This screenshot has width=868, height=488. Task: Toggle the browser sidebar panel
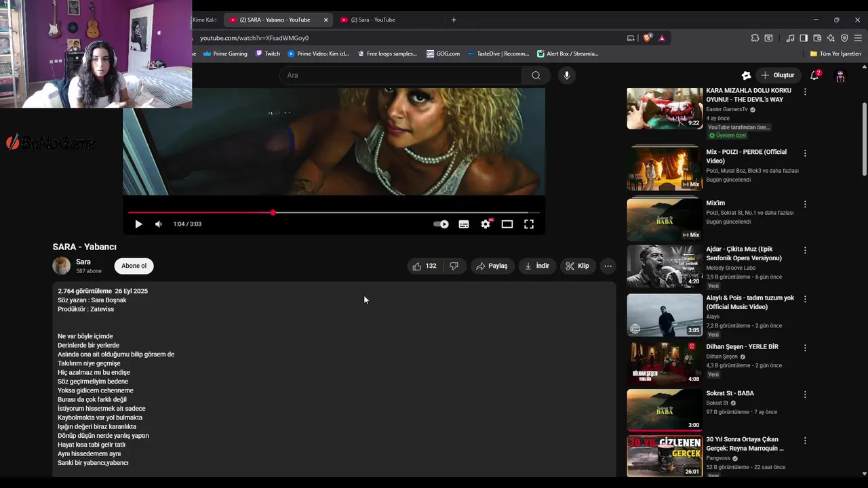[x=804, y=38]
